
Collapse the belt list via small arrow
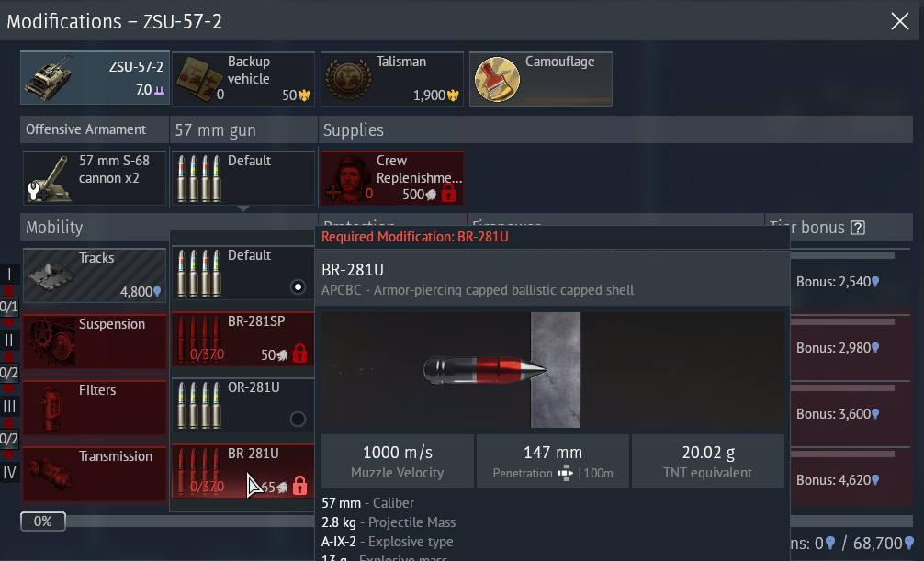click(x=243, y=208)
